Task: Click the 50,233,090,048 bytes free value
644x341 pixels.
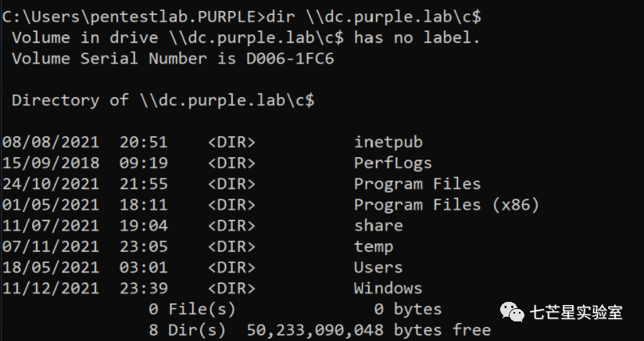Action: click(x=368, y=330)
